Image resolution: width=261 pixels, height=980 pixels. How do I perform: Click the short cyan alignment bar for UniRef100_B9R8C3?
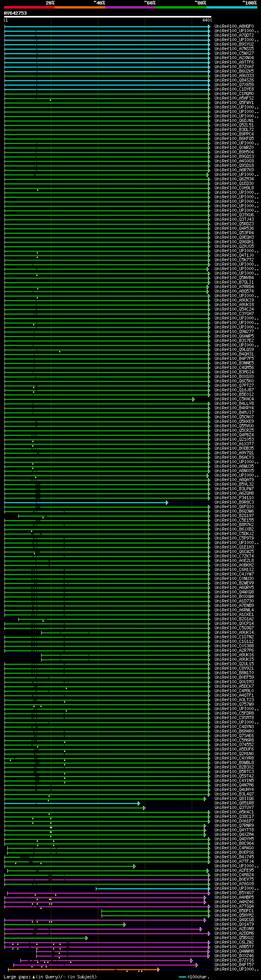(x=86, y=502)
